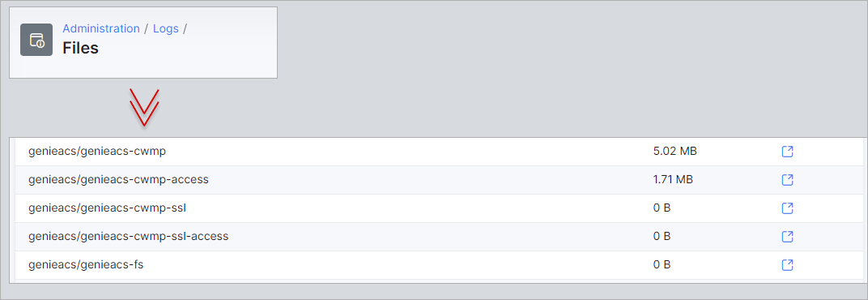
Task: Select the genieacs/genieacs-cwmp-ssl file name
Action: coord(111,208)
